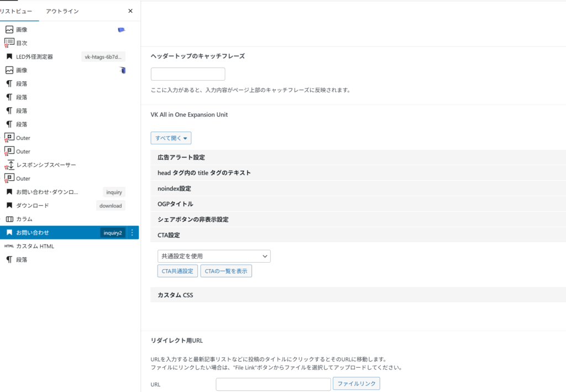The width and height of the screenshot is (566, 392).
Task: Click the bookmark icon beside LED外径測定器
Action: [9, 56]
